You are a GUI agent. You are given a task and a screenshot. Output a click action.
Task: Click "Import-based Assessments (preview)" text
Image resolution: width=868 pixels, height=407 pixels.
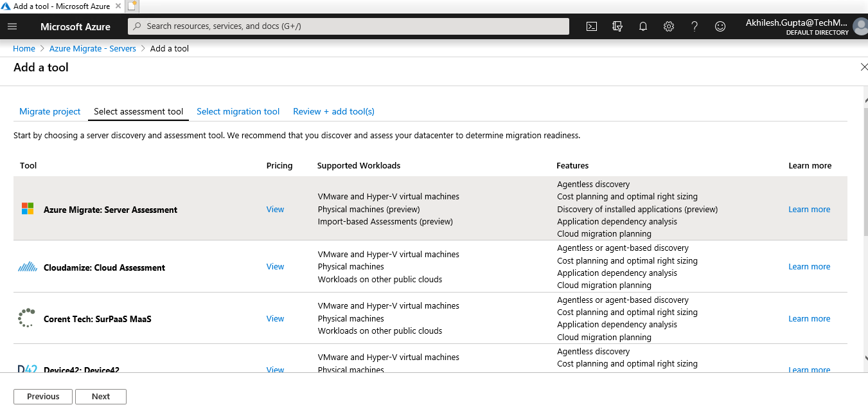tap(385, 221)
